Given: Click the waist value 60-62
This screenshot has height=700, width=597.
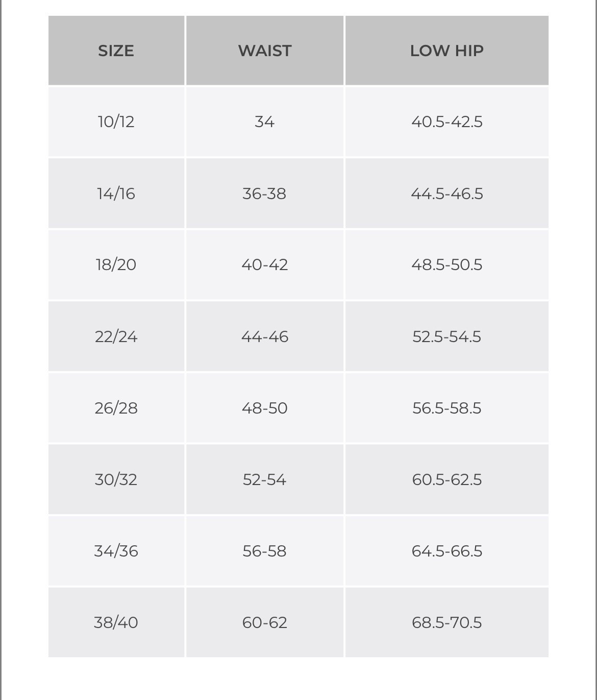Looking at the screenshot, I should coord(265,622).
